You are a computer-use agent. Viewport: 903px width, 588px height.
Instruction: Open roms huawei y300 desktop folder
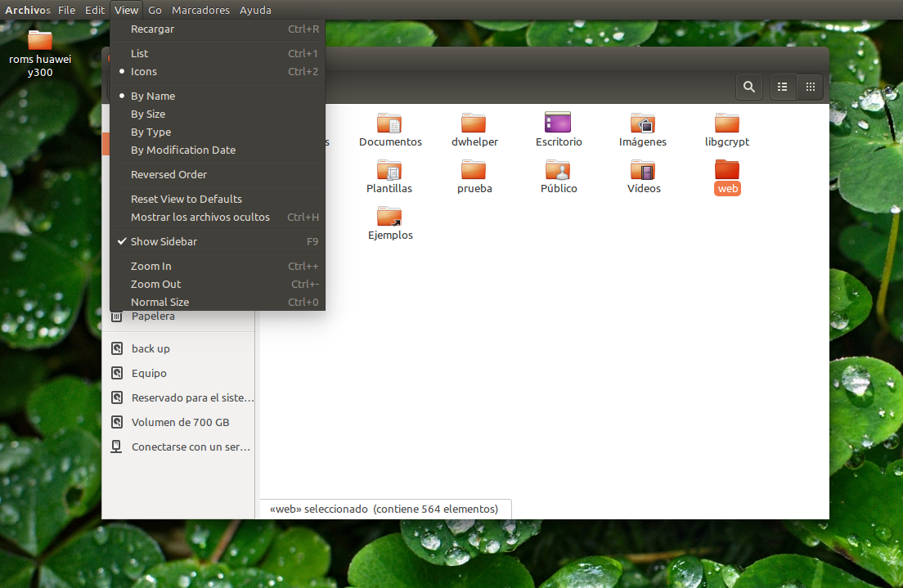[40, 41]
